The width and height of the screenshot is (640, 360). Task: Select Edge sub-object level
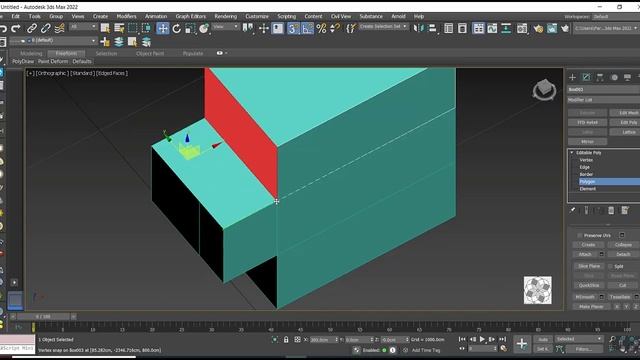585,167
